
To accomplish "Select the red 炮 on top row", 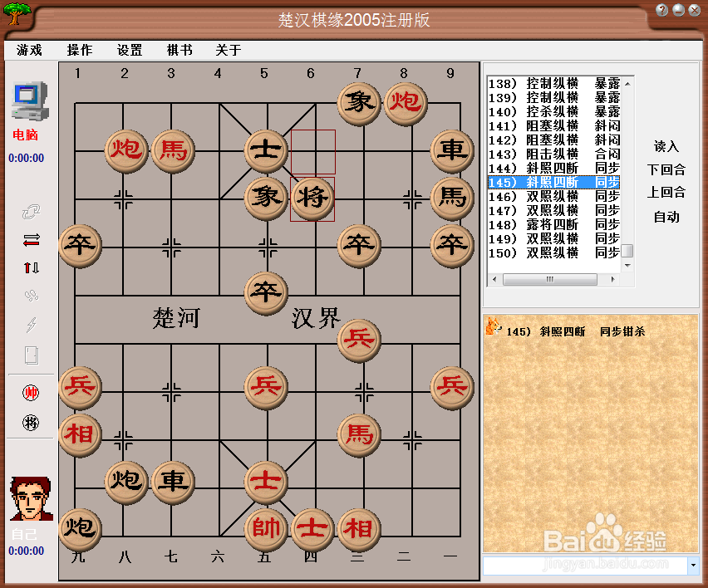I will point(406,103).
